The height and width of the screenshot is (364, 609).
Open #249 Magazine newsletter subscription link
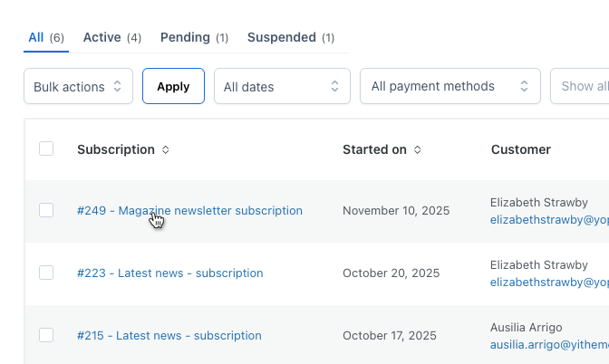pyautogui.click(x=189, y=211)
